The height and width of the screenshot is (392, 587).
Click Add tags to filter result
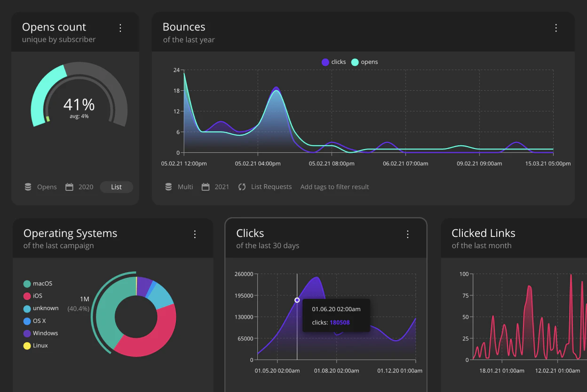(334, 187)
